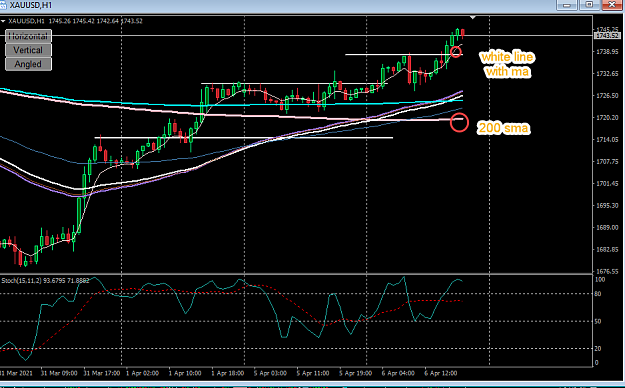Click price scale value 1738.95
This screenshot has height=388, width=625.
click(606, 51)
